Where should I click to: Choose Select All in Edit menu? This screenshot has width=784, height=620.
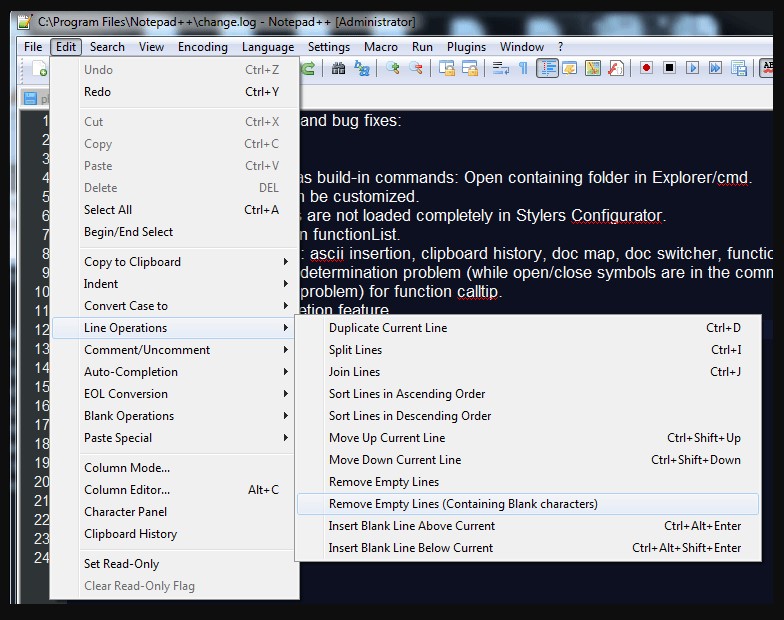click(x=172, y=210)
